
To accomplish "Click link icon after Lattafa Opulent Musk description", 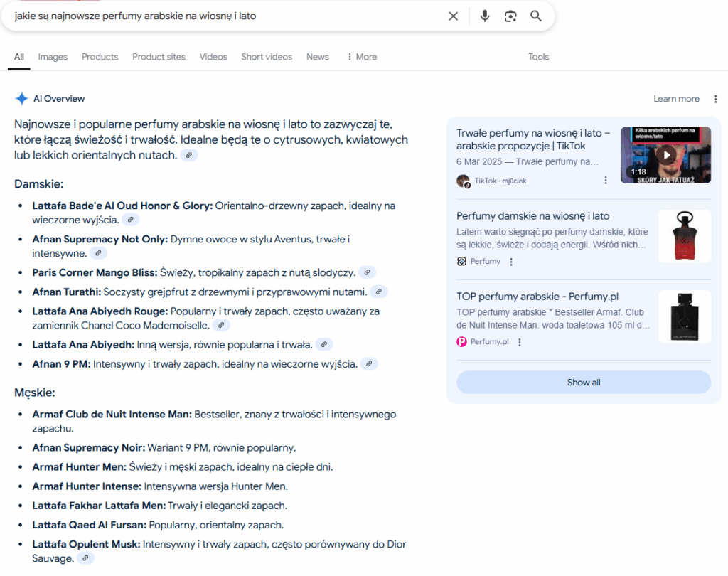I will coord(85,559).
